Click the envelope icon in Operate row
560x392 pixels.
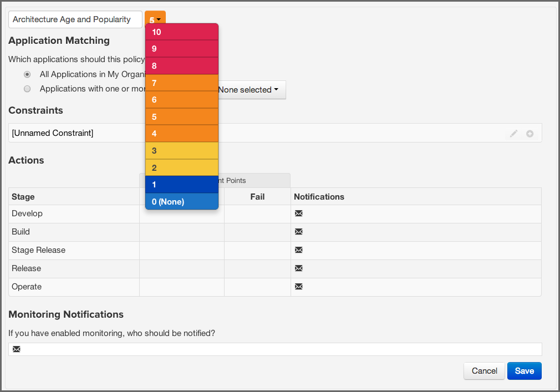tap(298, 286)
